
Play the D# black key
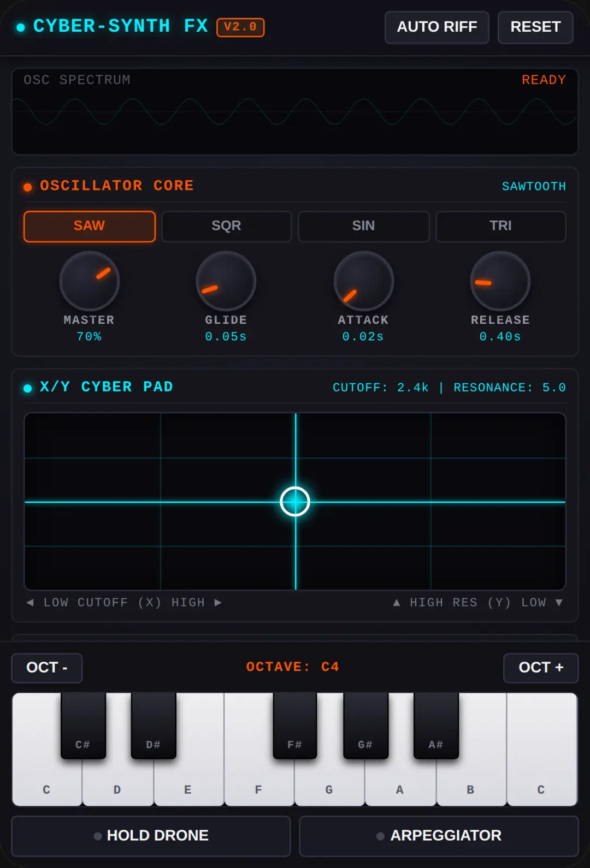tap(154, 726)
